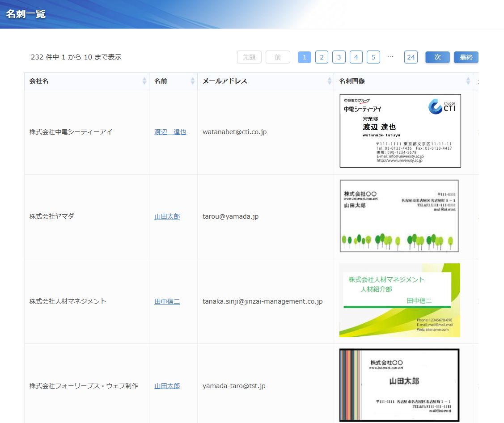Go to page 3 of results
The image size is (504, 423).
coord(339,57)
